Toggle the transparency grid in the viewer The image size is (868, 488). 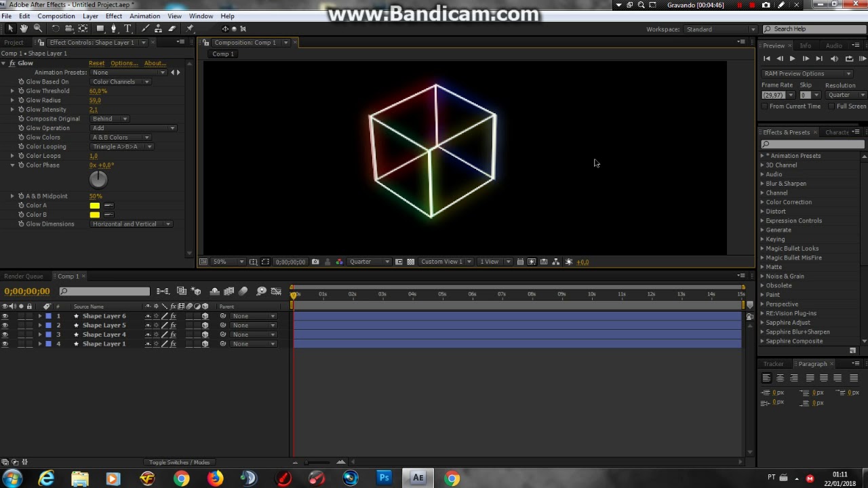[x=410, y=262]
